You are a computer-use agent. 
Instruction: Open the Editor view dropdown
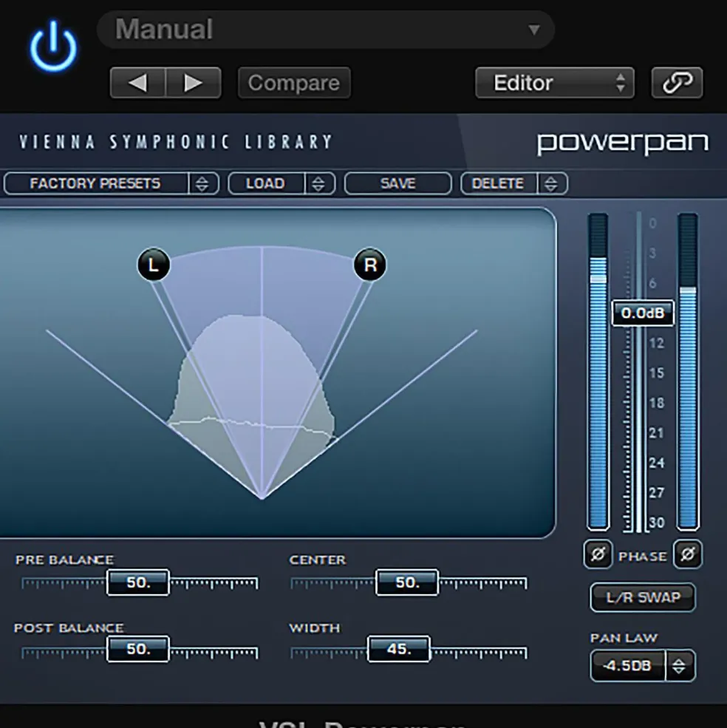555,83
